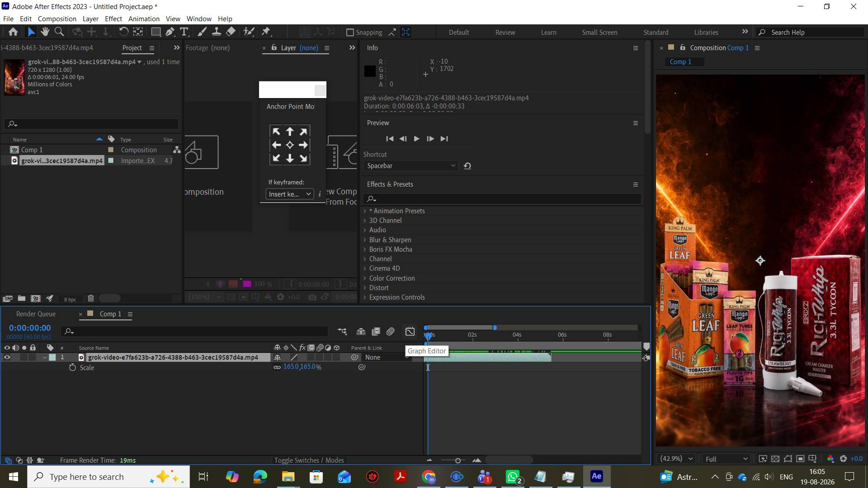Select the Pen tool
Image resolution: width=868 pixels, height=488 pixels.
[x=170, y=32]
